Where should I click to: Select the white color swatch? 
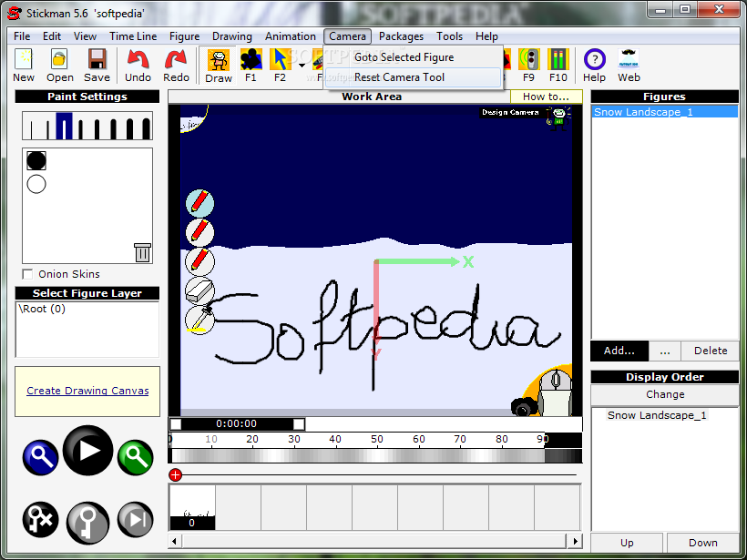pyautogui.click(x=36, y=184)
